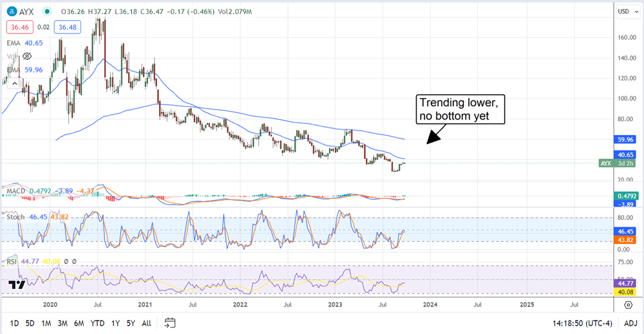Image resolution: width=644 pixels, height=334 pixels.
Task: Open the go-to-date calendar icon
Action: pyautogui.click(x=170, y=323)
